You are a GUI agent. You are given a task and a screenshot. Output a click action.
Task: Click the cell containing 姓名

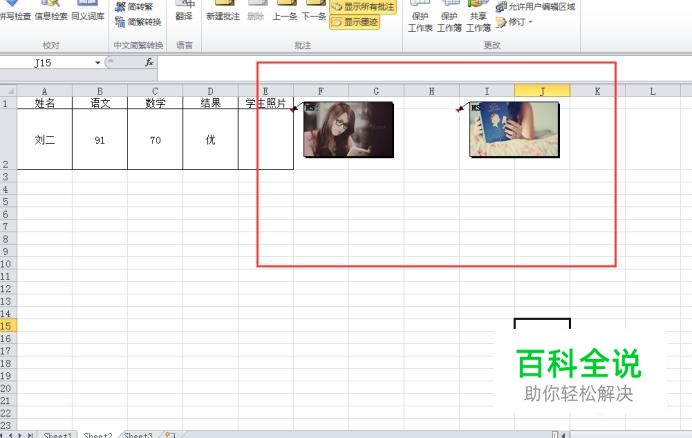click(45, 103)
